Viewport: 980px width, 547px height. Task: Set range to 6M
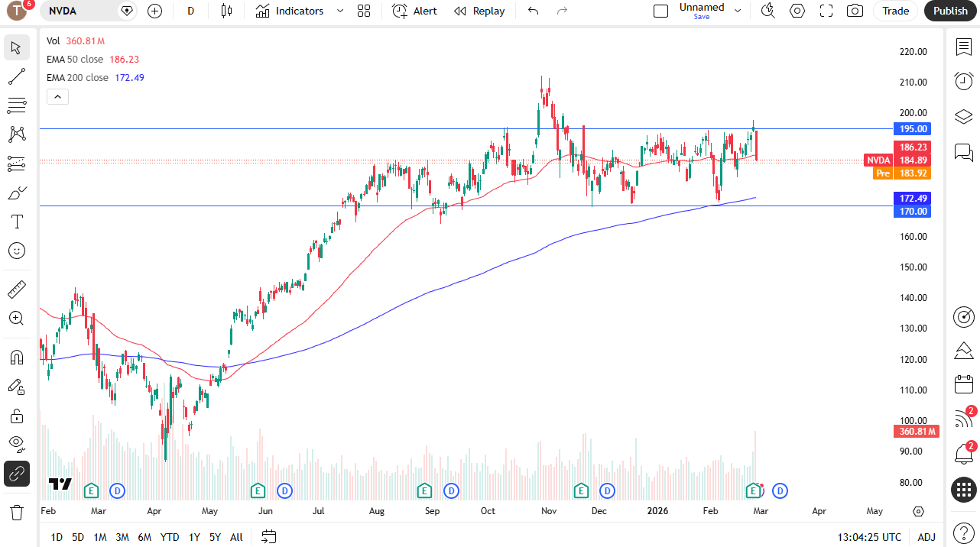[144, 537]
